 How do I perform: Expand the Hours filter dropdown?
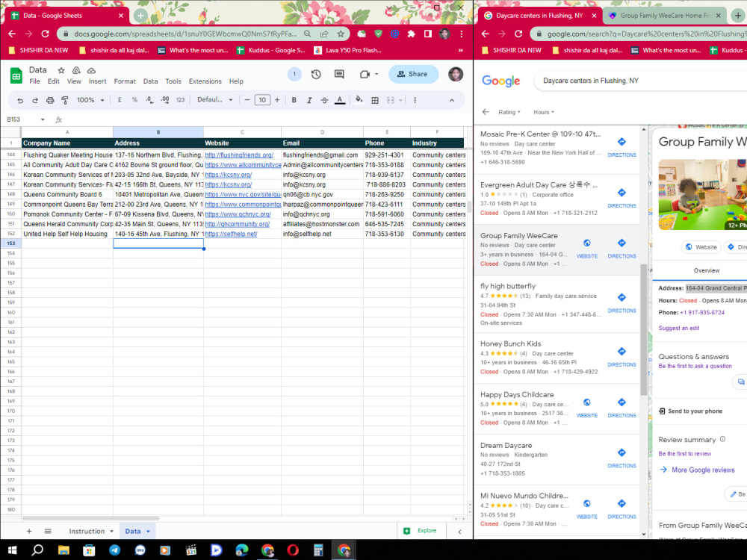pyautogui.click(x=544, y=113)
